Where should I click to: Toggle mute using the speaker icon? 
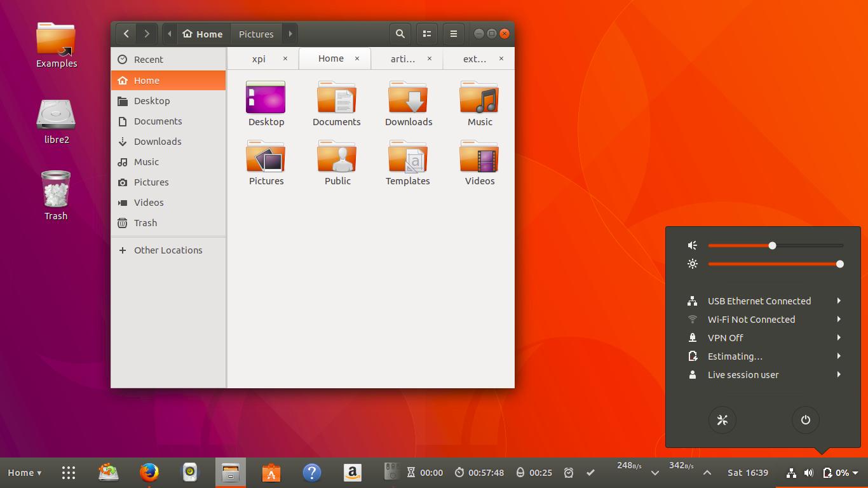coord(692,245)
